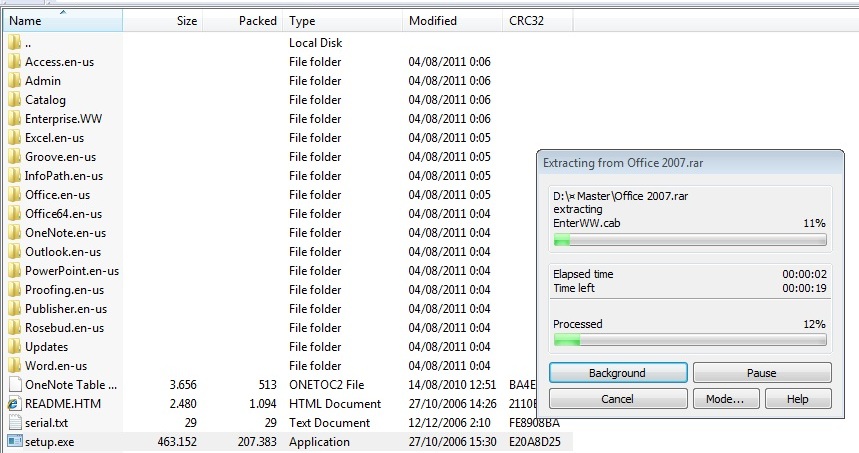Select the Rosebud.en-us folder icon
859x453 pixels.
pyautogui.click(x=15, y=328)
